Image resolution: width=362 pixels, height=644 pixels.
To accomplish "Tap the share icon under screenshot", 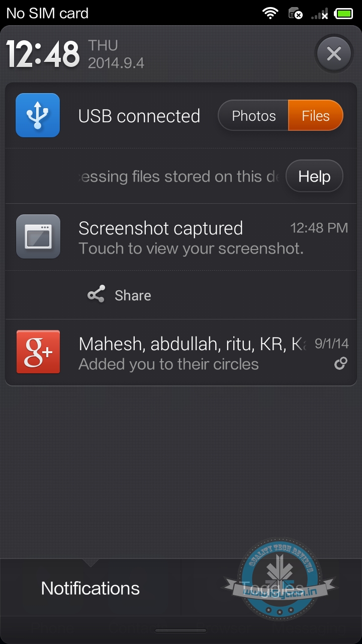I will [x=96, y=295].
